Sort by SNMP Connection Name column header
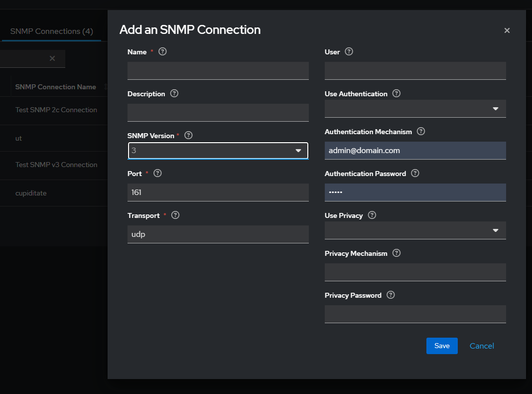The width and height of the screenshot is (532, 394). tap(56, 87)
